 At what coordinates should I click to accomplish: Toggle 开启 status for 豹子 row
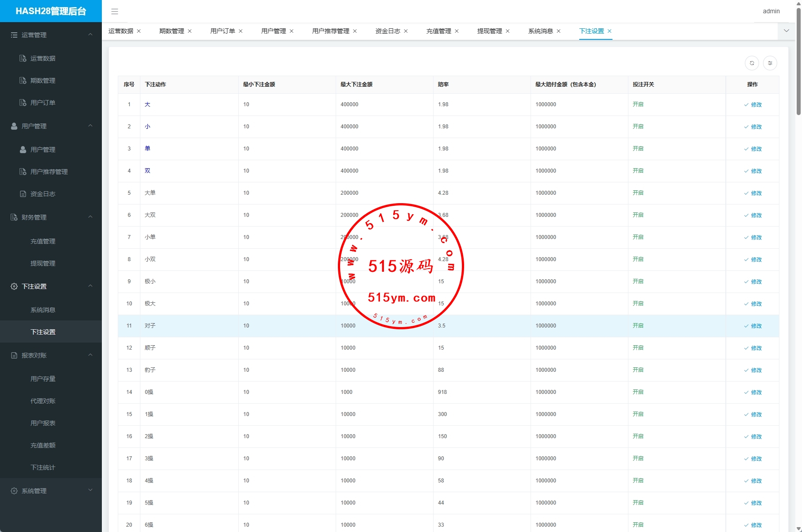point(638,370)
